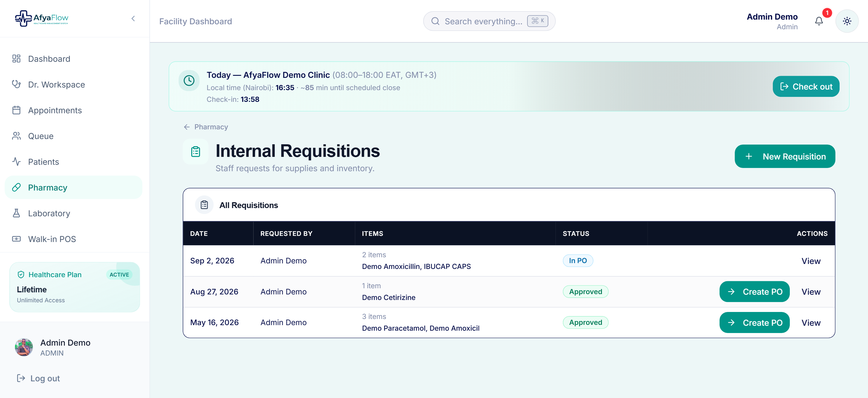Viewport: 868px width, 398px height.
Task: Click the Admin Demo avatar photo
Action: click(x=24, y=347)
